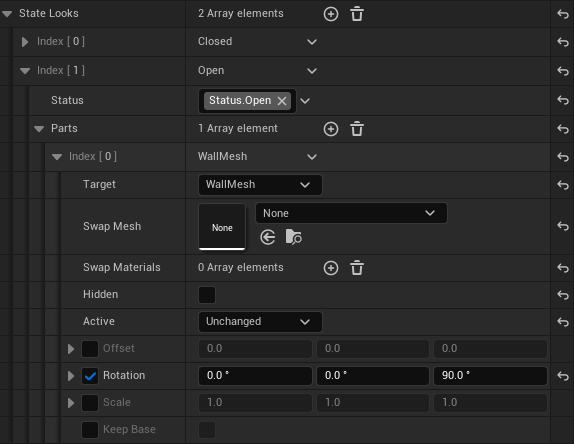Click the '0 Array elements' text
Image resolution: width=574 pixels, height=444 pixels.
pos(241,268)
